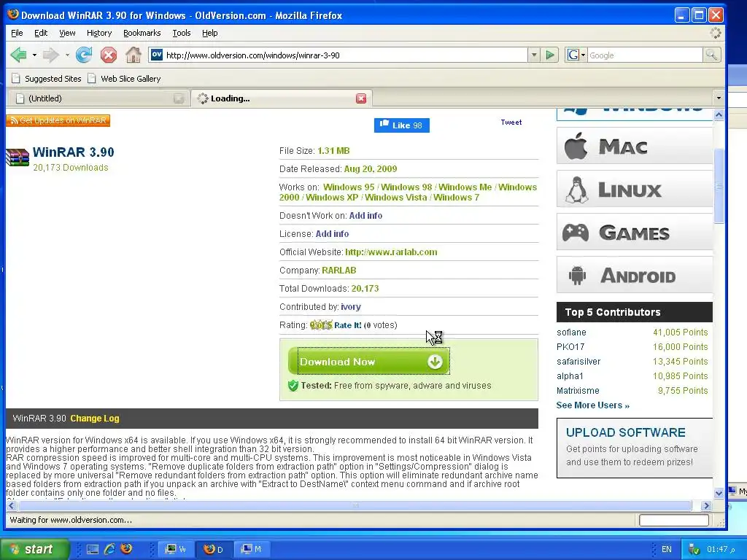The height and width of the screenshot is (560, 747).
Task: Switch to the (Untitled) tab
Action: [x=98, y=98]
